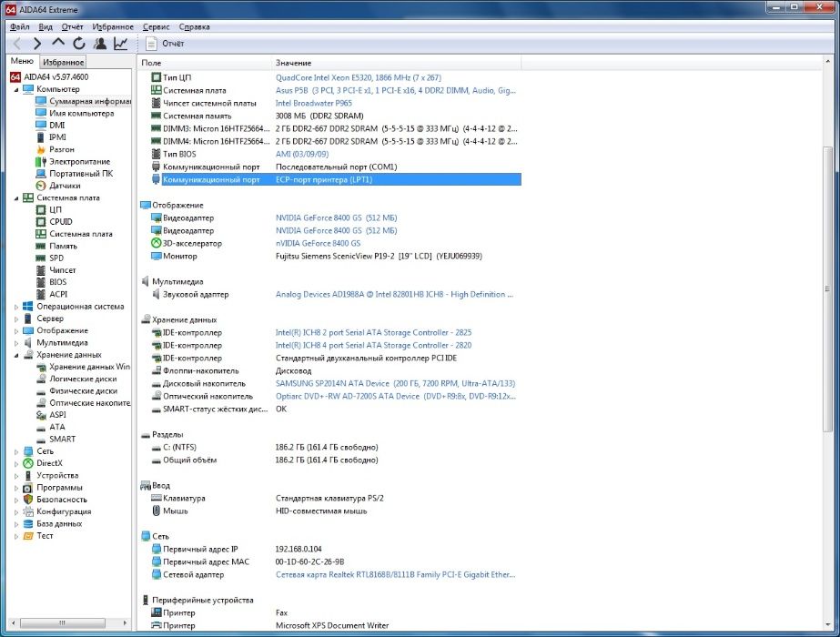Open the AMI (03/09/09) BIOS link

tap(302, 155)
